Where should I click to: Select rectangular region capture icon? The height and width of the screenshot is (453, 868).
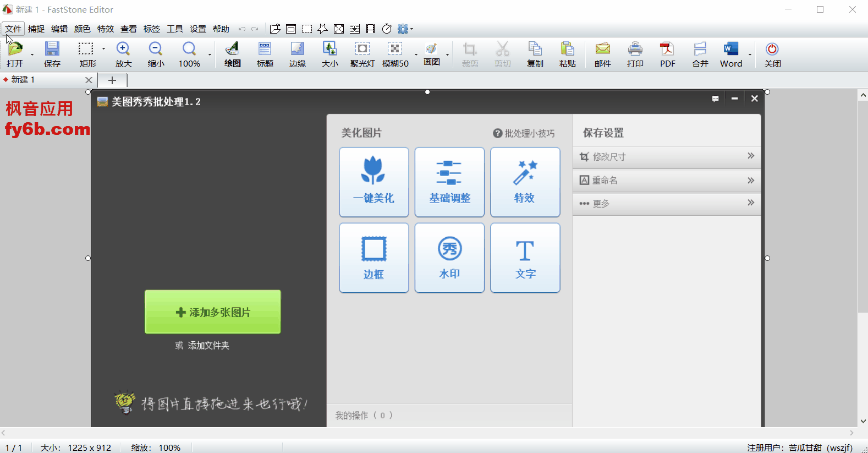point(307,29)
